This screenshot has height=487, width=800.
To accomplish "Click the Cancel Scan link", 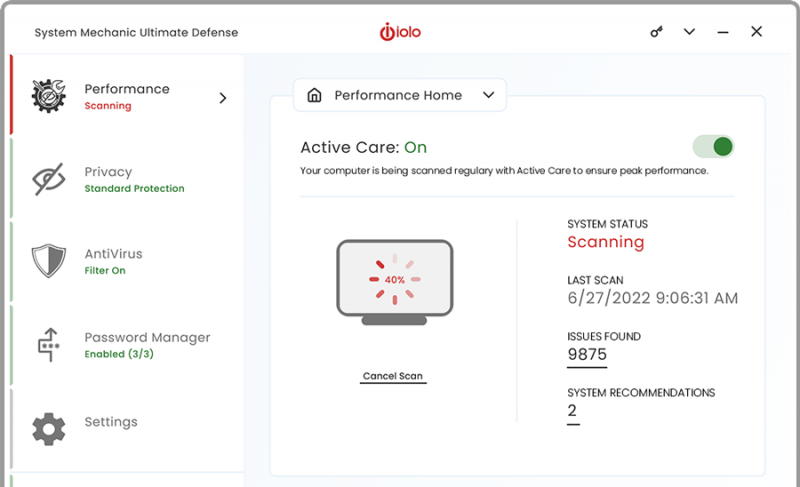I will tap(393, 376).
